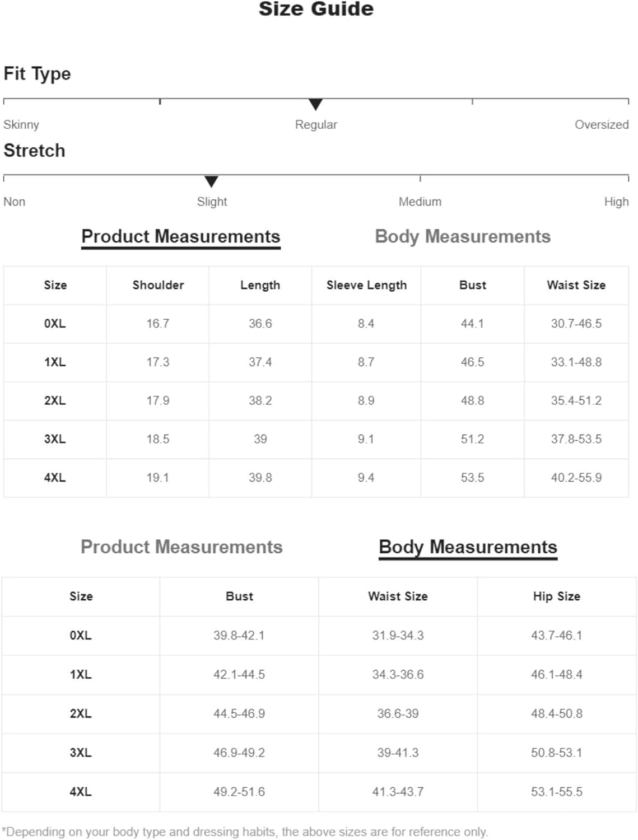The image size is (638, 840).
Task: Click the Non stretch label
Action: point(15,202)
